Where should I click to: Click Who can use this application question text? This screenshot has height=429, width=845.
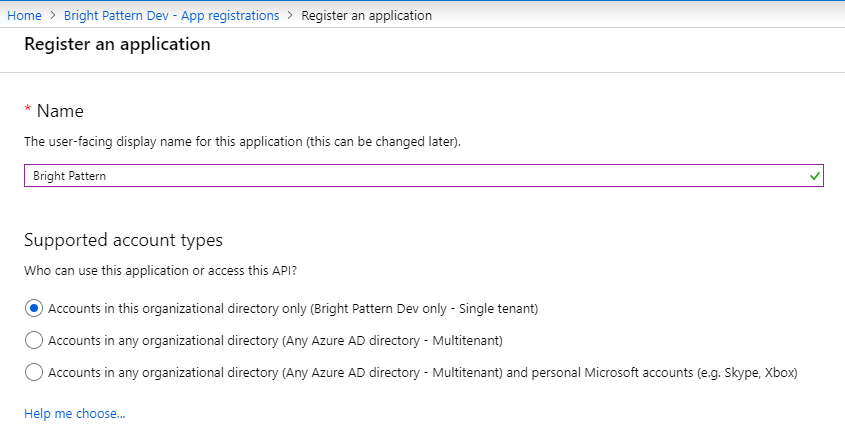161,271
